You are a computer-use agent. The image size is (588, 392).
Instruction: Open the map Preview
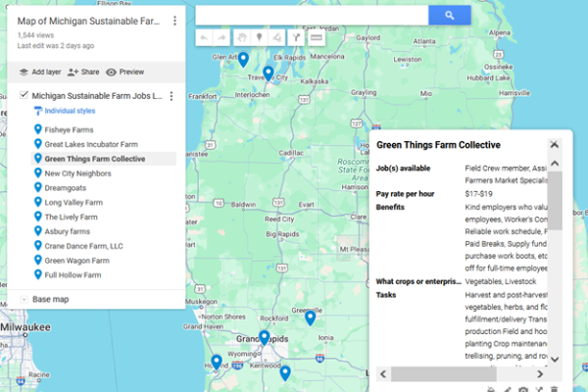pyautogui.click(x=125, y=72)
